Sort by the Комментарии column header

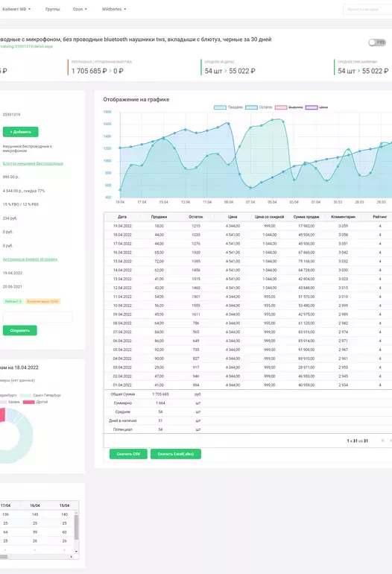(344, 217)
